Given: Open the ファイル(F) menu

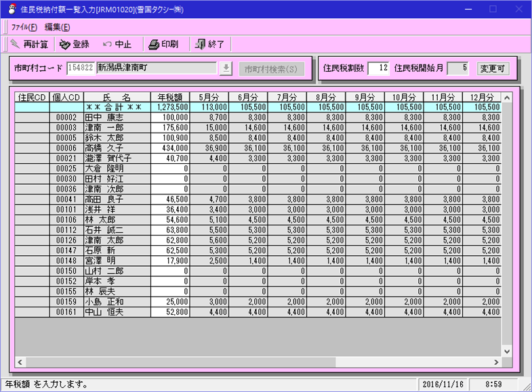Looking at the screenshot, I should click(x=24, y=27).
